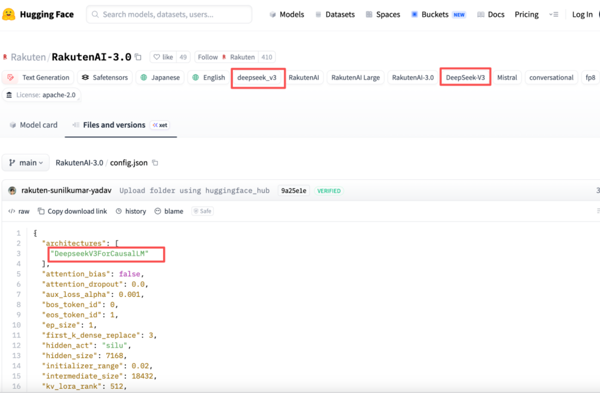
Task: Click the "intermediate_size" key line
Action: [99, 376]
